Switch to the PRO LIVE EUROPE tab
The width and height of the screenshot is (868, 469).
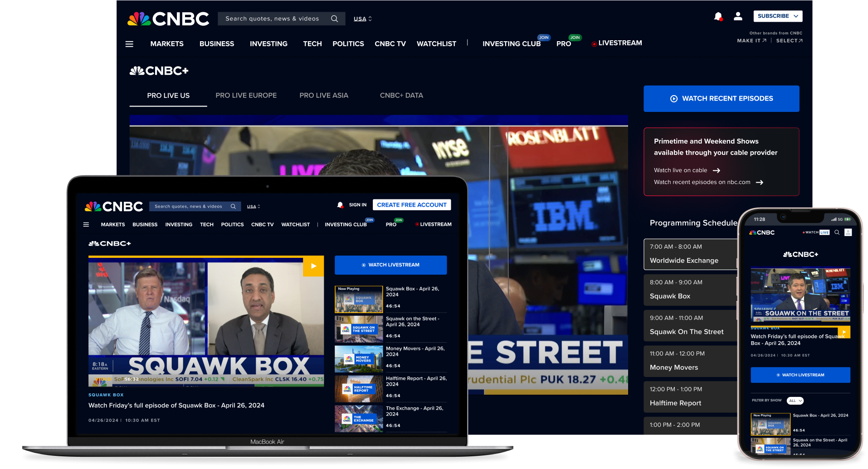click(246, 95)
